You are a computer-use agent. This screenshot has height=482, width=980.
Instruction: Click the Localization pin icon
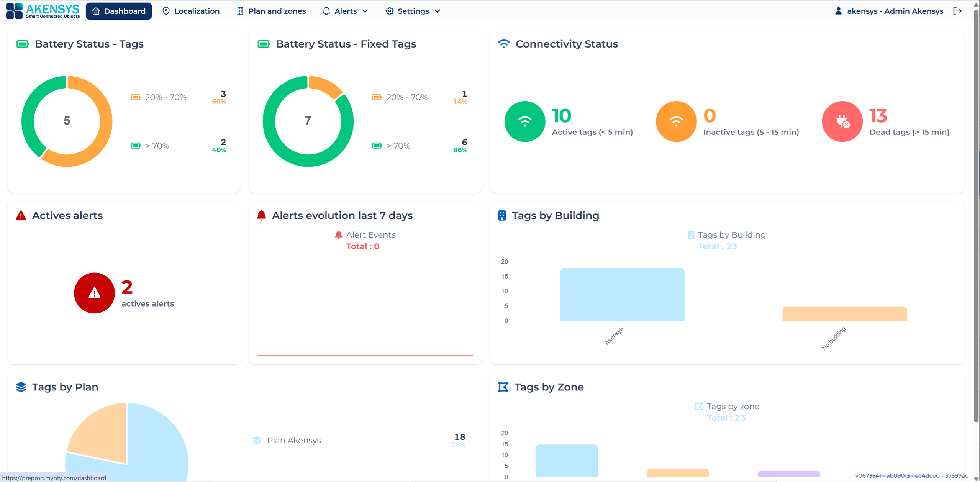166,11
